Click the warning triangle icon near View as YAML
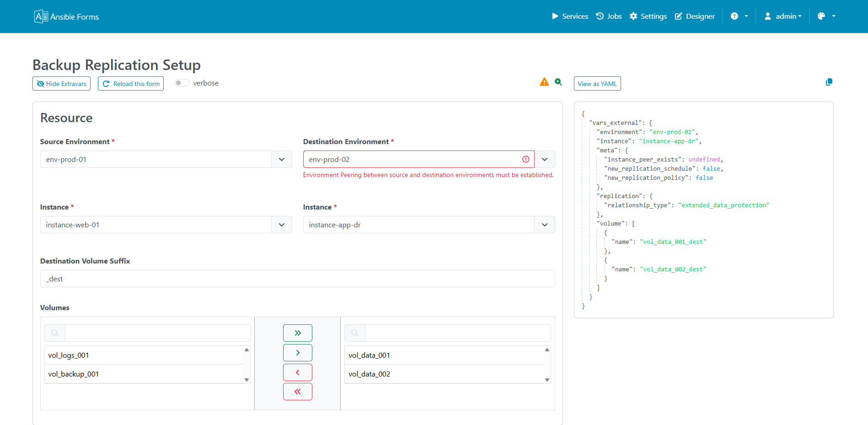Viewport: 868px width, 425px height. pos(544,81)
